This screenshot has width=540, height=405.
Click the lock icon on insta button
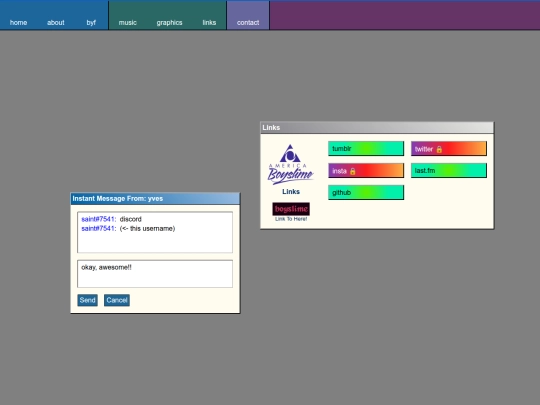[x=352, y=171]
